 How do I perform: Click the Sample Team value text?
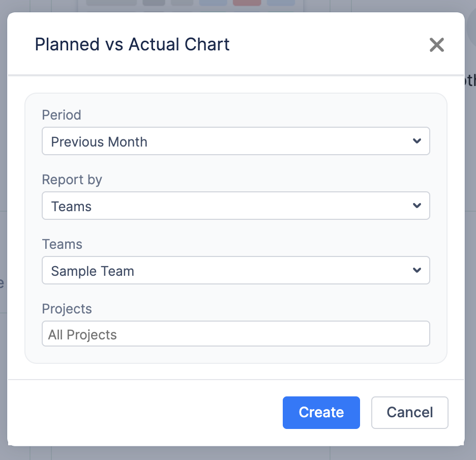click(93, 271)
